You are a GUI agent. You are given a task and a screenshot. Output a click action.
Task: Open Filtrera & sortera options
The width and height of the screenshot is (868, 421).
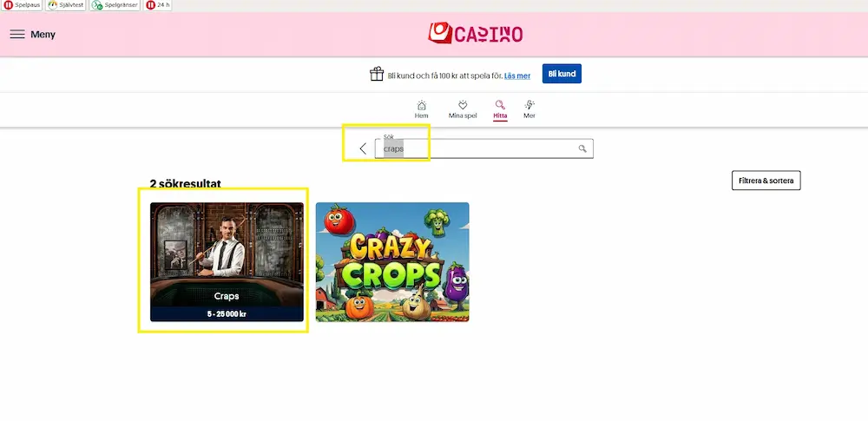click(x=766, y=181)
